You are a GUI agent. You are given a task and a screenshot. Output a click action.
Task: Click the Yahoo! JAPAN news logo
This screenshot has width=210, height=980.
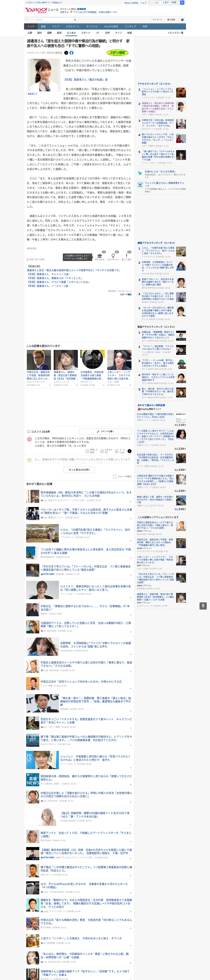click(42, 10)
